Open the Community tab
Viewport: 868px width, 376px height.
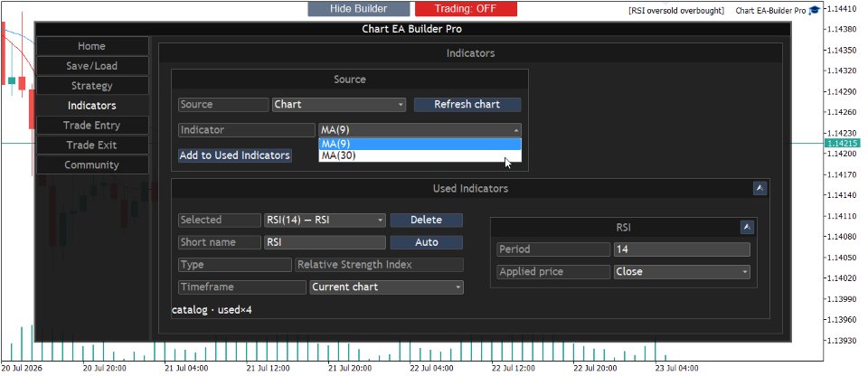click(92, 165)
